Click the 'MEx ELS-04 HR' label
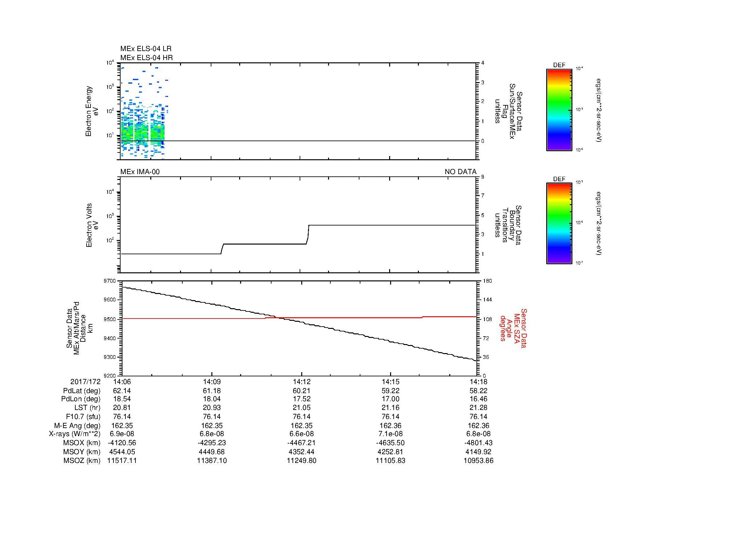The image size is (756, 534). coord(146,58)
